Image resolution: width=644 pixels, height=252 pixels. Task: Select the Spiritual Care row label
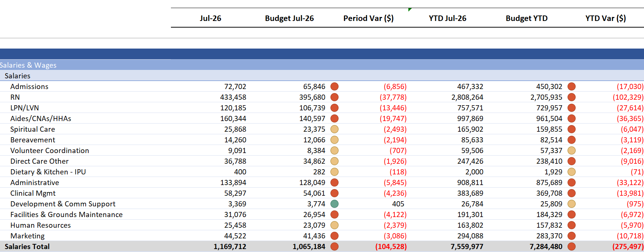coord(33,129)
